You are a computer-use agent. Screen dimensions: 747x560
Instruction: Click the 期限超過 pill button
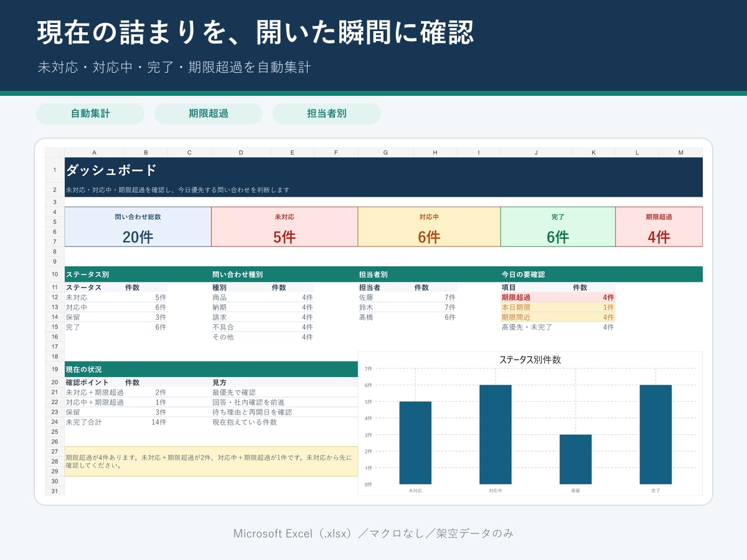(x=209, y=114)
